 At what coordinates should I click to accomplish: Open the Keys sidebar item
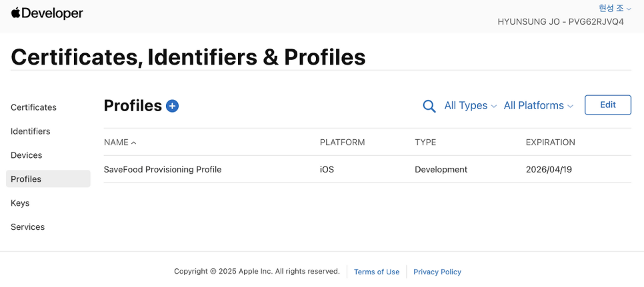coord(20,203)
